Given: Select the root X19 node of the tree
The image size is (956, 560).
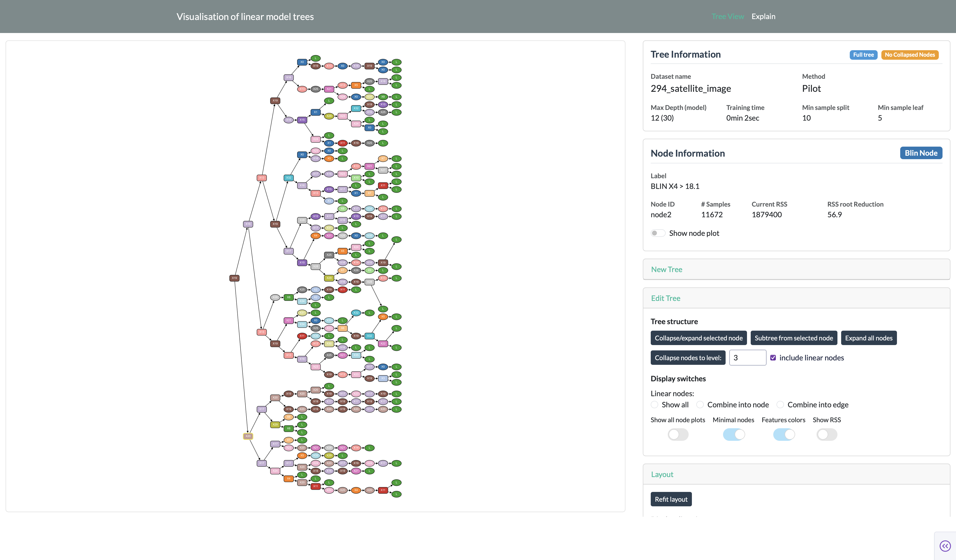Looking at the screenshot, I should 234,278.
